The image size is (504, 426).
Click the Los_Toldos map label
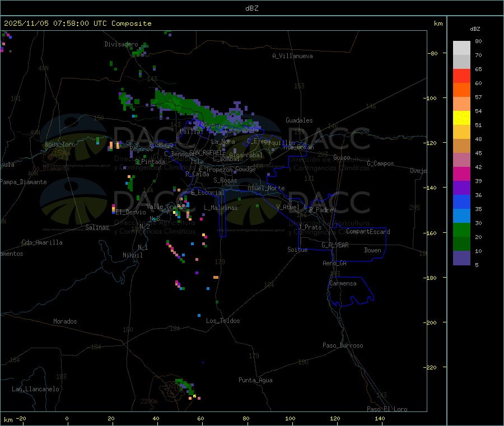click(x=223, y=321)
